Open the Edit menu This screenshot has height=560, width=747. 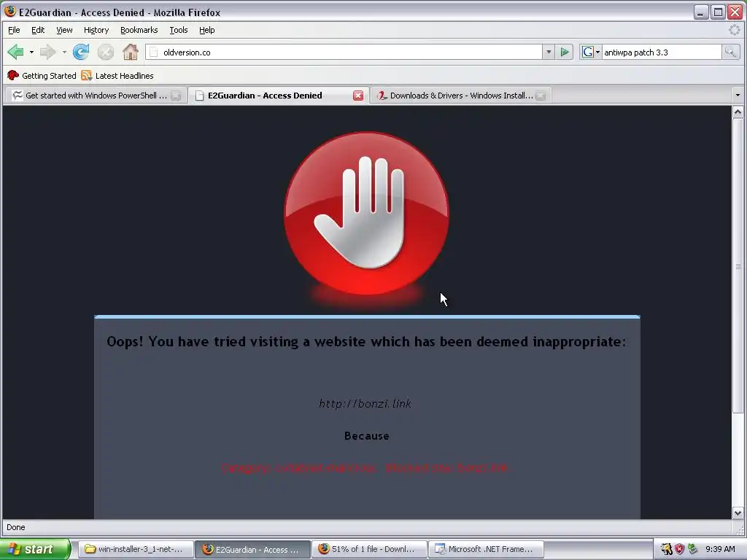pos(38,30)
